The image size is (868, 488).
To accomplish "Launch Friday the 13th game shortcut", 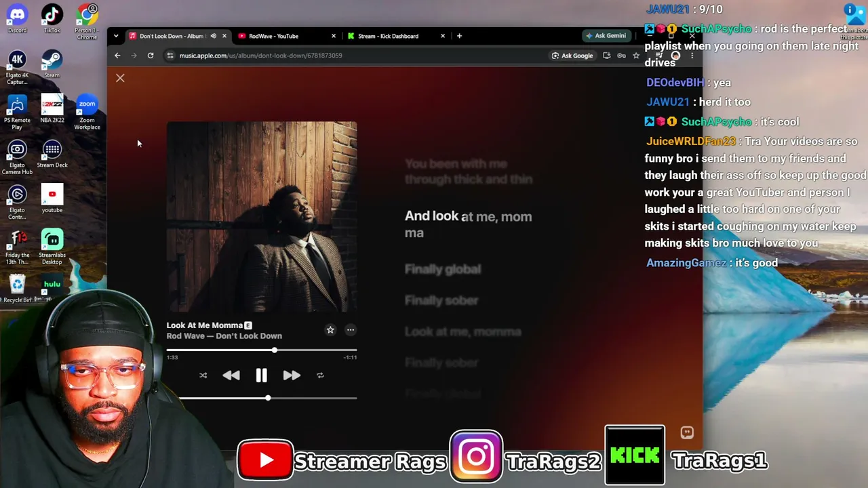I will coord(18,247).
